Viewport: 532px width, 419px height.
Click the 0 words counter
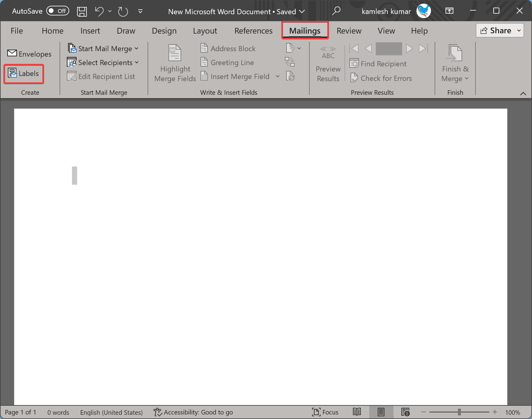coord(58,412)
